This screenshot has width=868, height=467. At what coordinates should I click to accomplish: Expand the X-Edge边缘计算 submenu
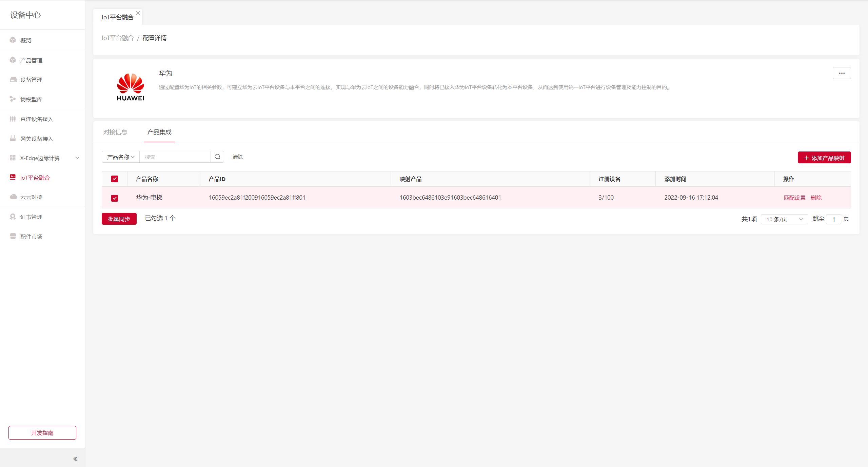[77, 158]
